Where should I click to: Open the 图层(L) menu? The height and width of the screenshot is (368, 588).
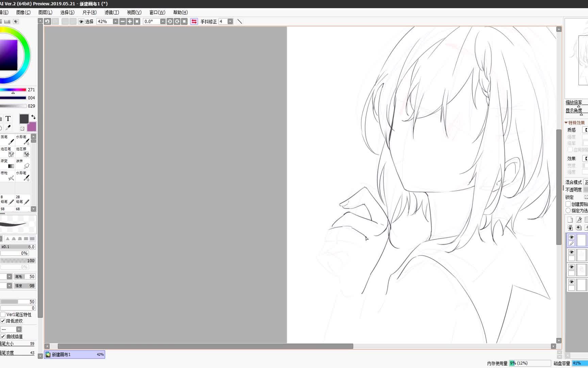click(45, 12)
